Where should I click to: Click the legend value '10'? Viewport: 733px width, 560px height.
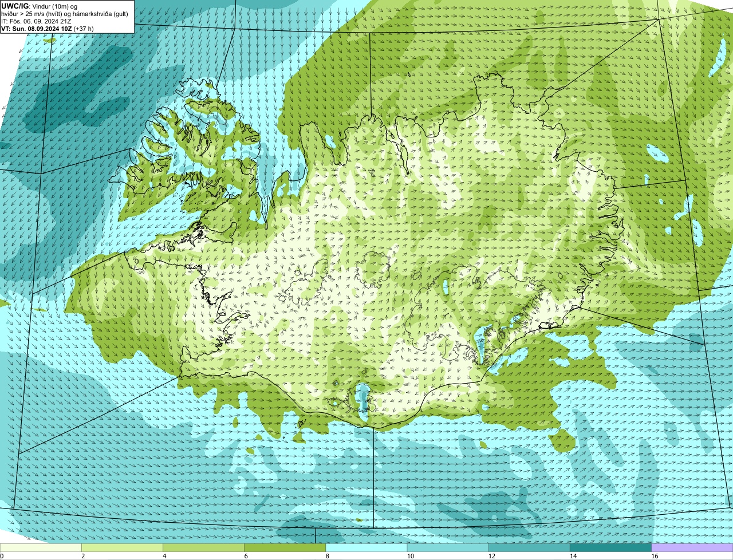coord(410,556)
